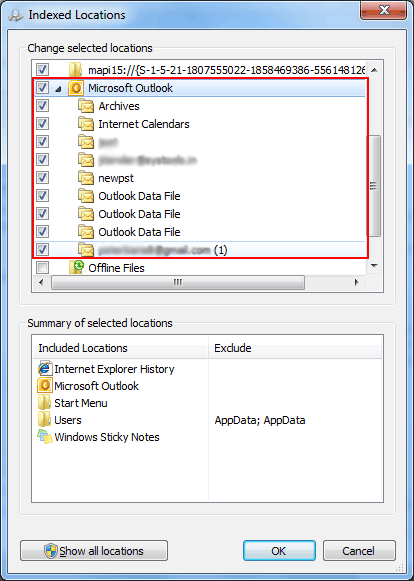
Task: Click the tree list scroll up arrow
Action: coord(374,70)
